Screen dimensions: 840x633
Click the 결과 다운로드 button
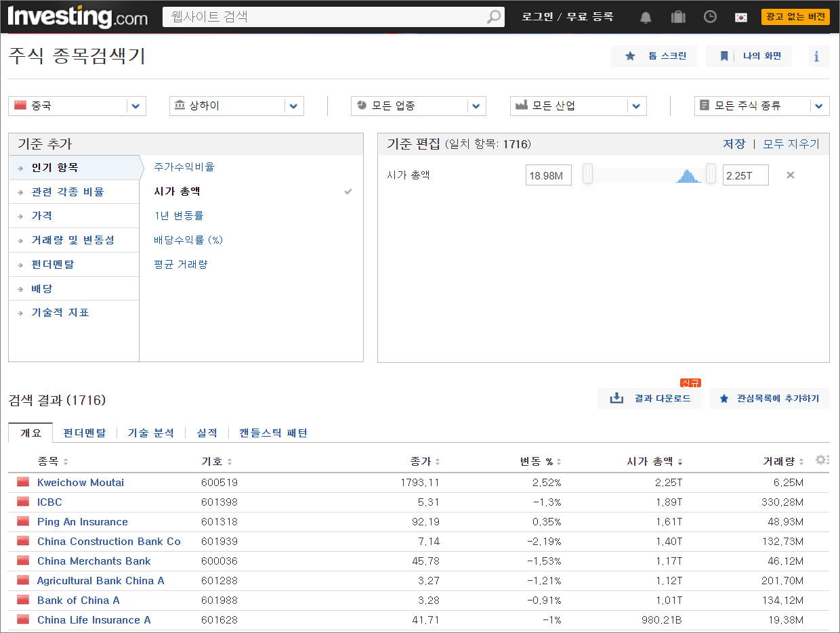pyautogui.click(x=649, y=398)
